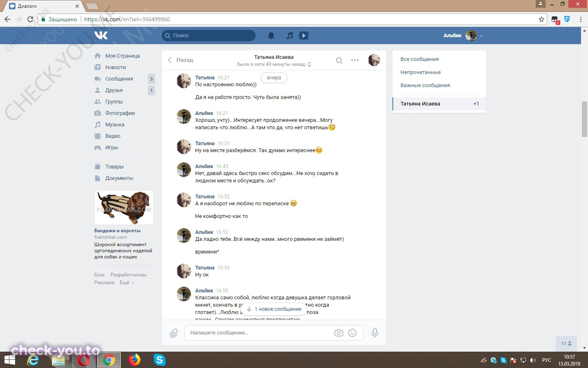Open notifications bell in VK header

pos(271,36)
